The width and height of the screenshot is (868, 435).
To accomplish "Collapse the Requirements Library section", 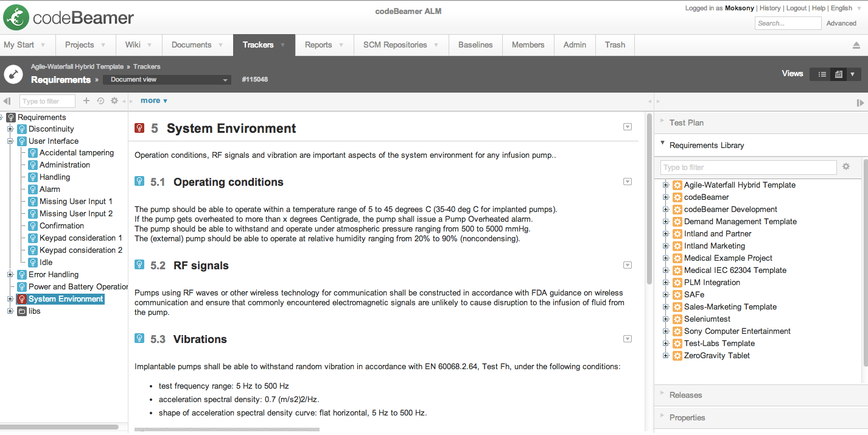I will click(x=761, y=145).
